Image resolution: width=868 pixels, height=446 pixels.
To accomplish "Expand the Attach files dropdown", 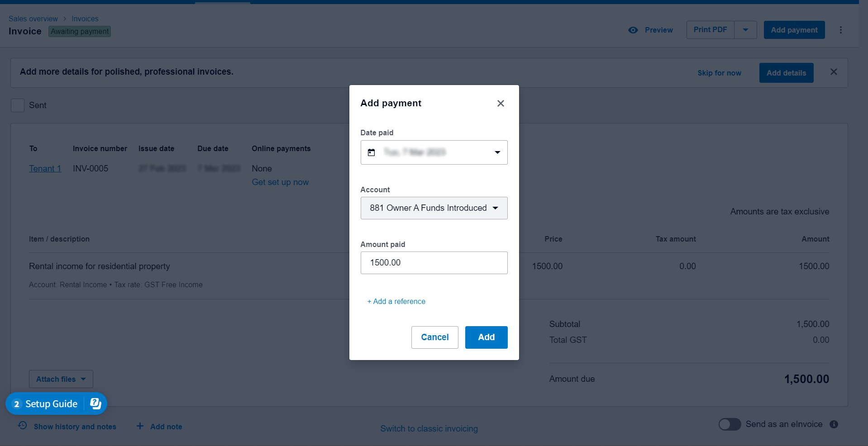I will [61, 379].
